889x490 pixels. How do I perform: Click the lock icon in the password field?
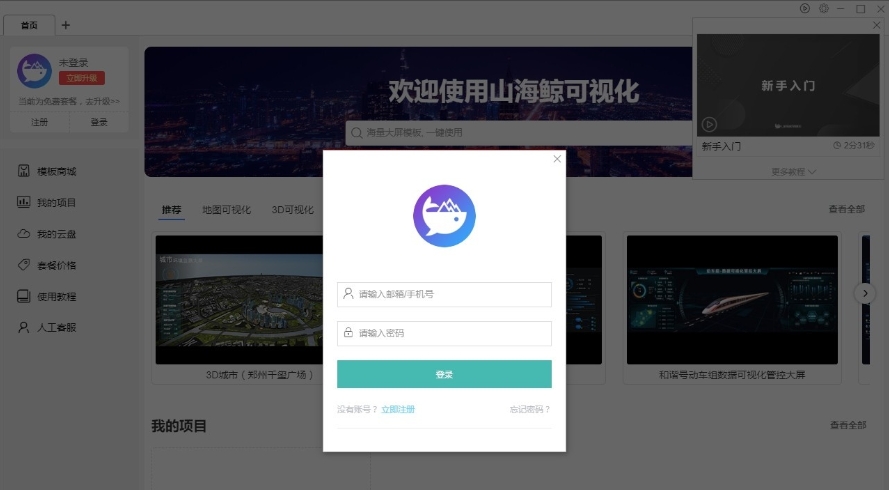click(348, 332)
